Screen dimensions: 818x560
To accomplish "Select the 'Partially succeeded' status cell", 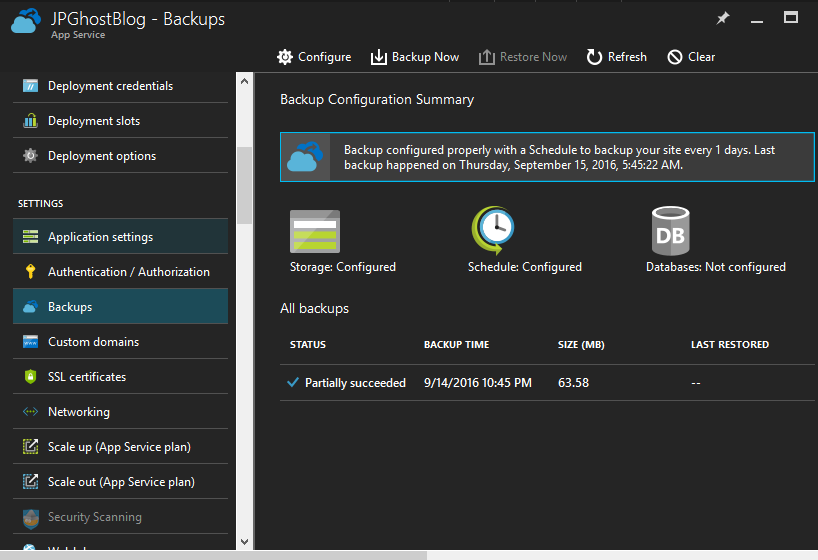I will tap(355, 383).
